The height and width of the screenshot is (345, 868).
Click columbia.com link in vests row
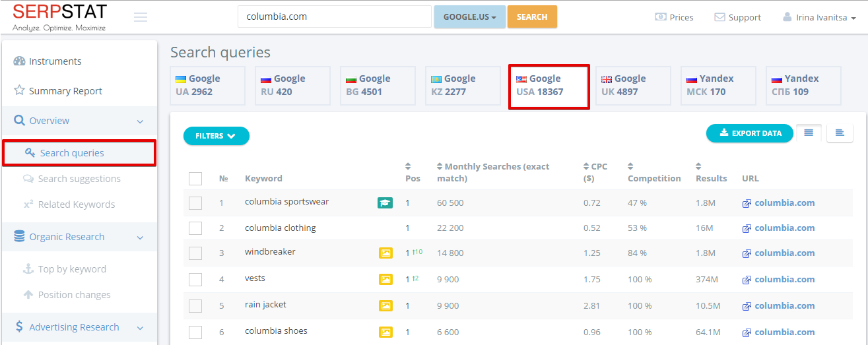coord(784,280)
